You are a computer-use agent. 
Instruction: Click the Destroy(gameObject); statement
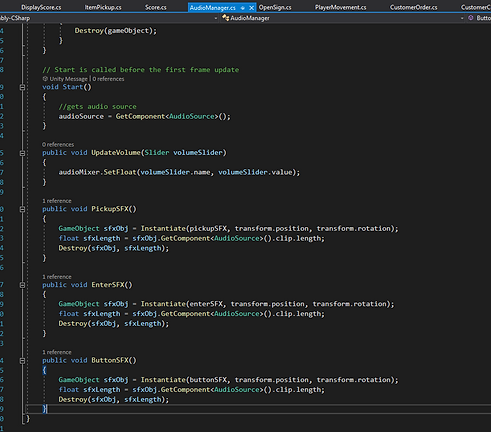click(x=116, y=31)
